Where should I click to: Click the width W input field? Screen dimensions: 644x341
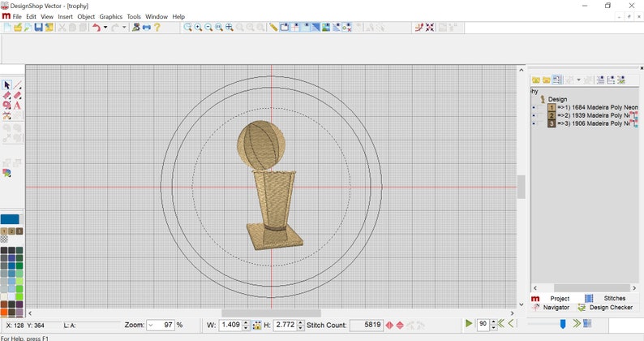tap(230, 326)
